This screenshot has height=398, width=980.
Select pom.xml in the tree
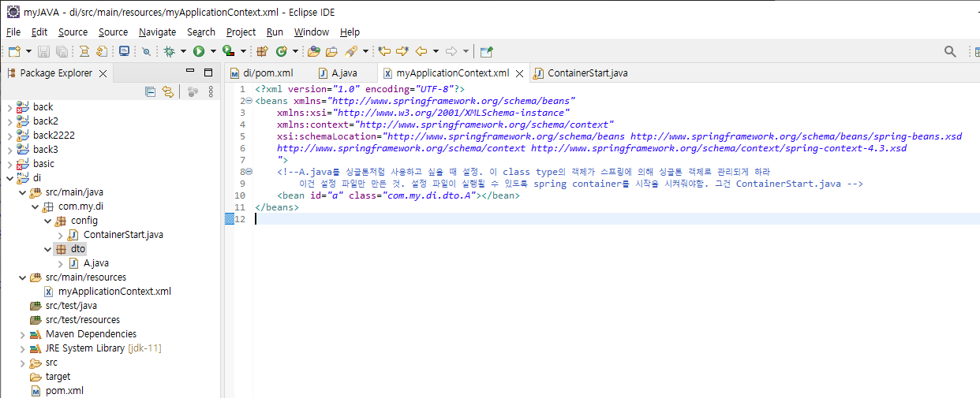pyautogui.click(x=64, y=391)
